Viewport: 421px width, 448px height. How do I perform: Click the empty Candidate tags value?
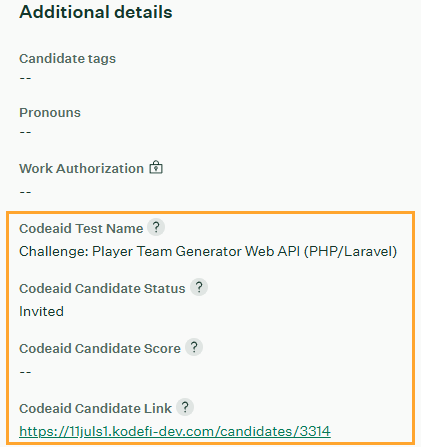click(25, 78)
